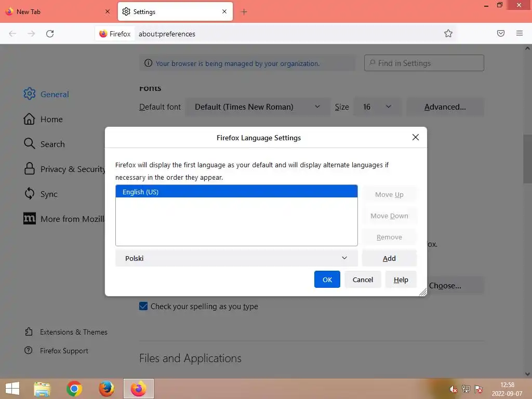Click the More from Mozilla logo icon

(29, 219)
